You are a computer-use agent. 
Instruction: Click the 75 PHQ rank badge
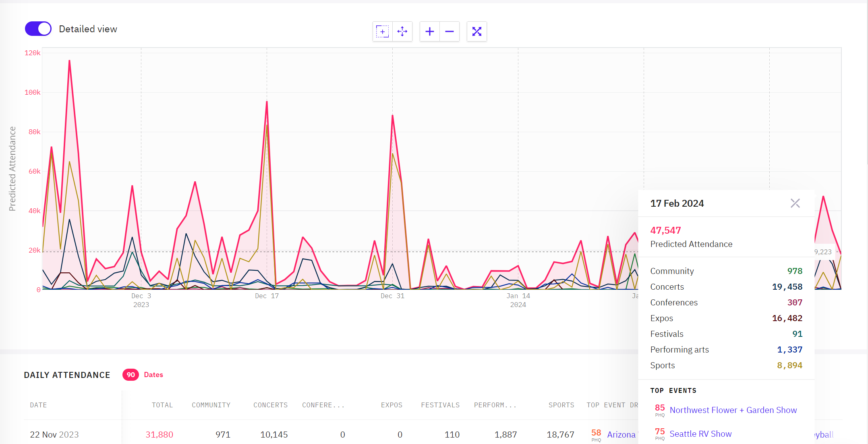(659, 432)
